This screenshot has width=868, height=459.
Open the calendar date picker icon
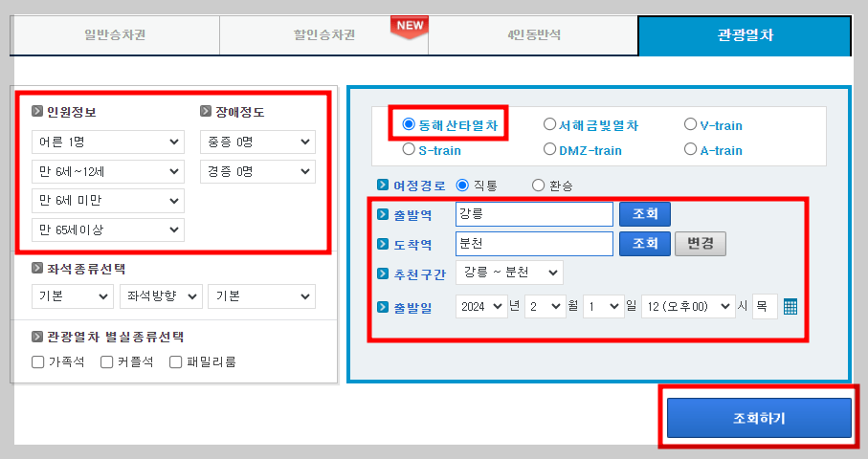point(790,306)
